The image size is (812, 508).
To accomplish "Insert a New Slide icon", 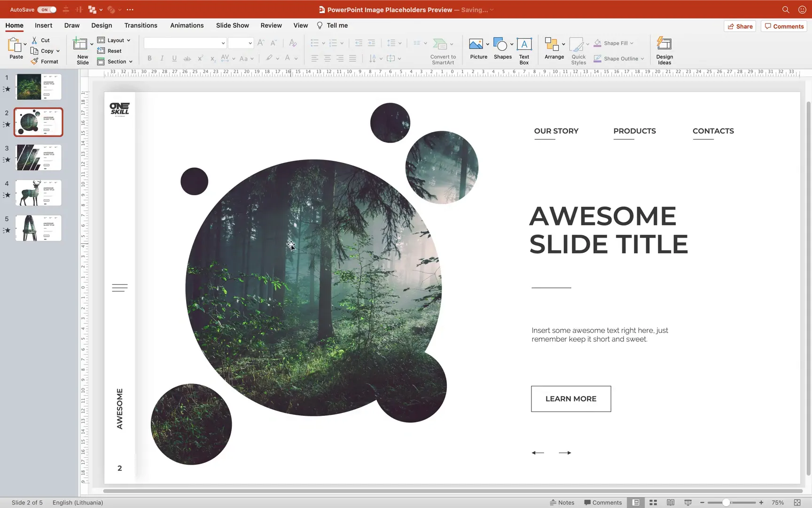I will coord(80,44).
